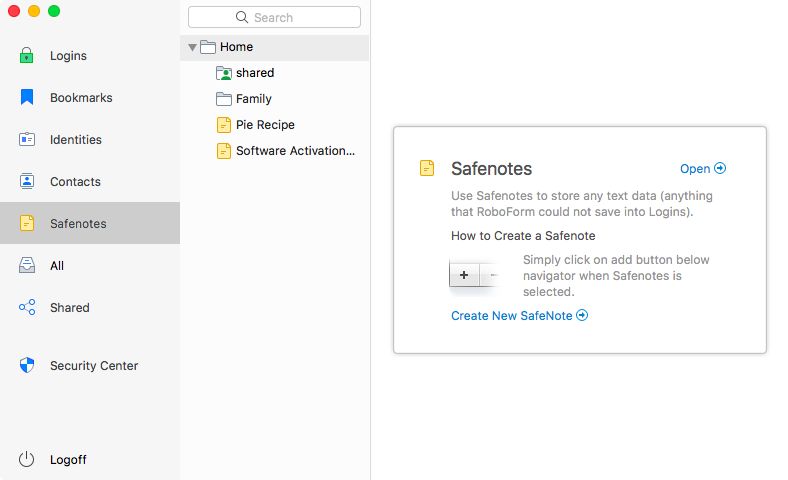Click the Software Activation note icon
This screenshot has height=480, width=788.
(x=224, y=151)
